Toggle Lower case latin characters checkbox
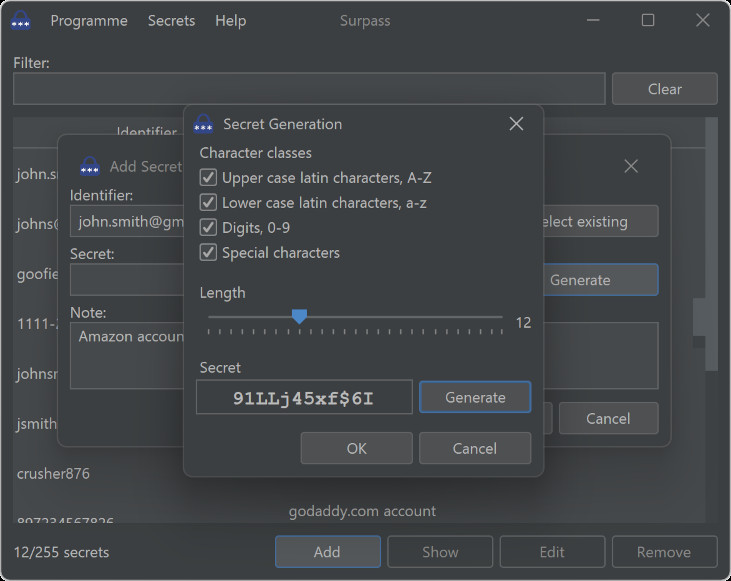 coord(209,203)
